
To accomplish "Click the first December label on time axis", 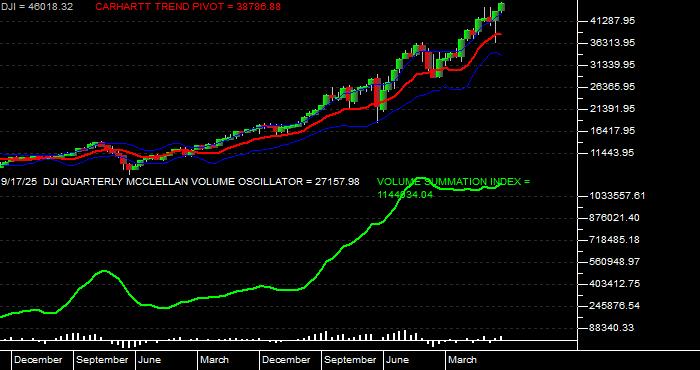I will click(38, 360).
